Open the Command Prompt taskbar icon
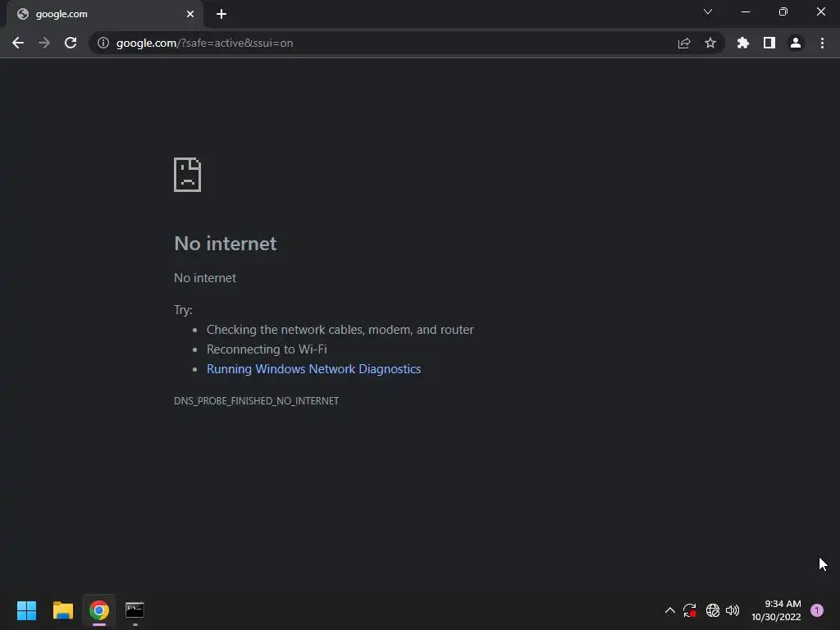840x630 pixels. click(135, 610)
